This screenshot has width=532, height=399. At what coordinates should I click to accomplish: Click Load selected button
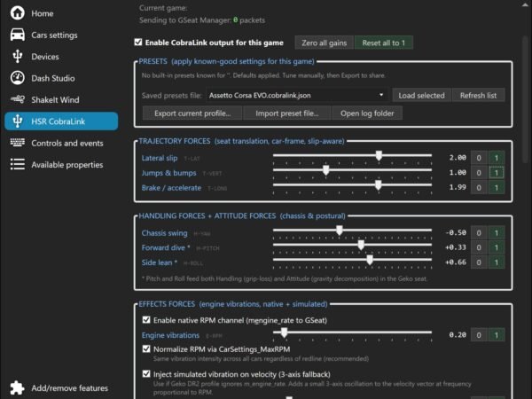tap(422, 96)
